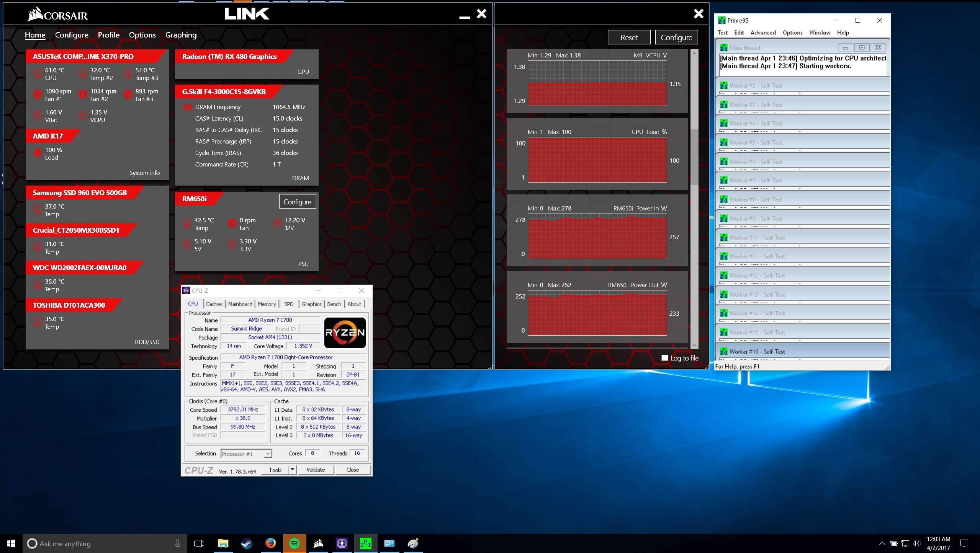This screenshot has width=980, height=553.
Task: Click the RM650i Temp sensor icon
Action: (187, 223)
